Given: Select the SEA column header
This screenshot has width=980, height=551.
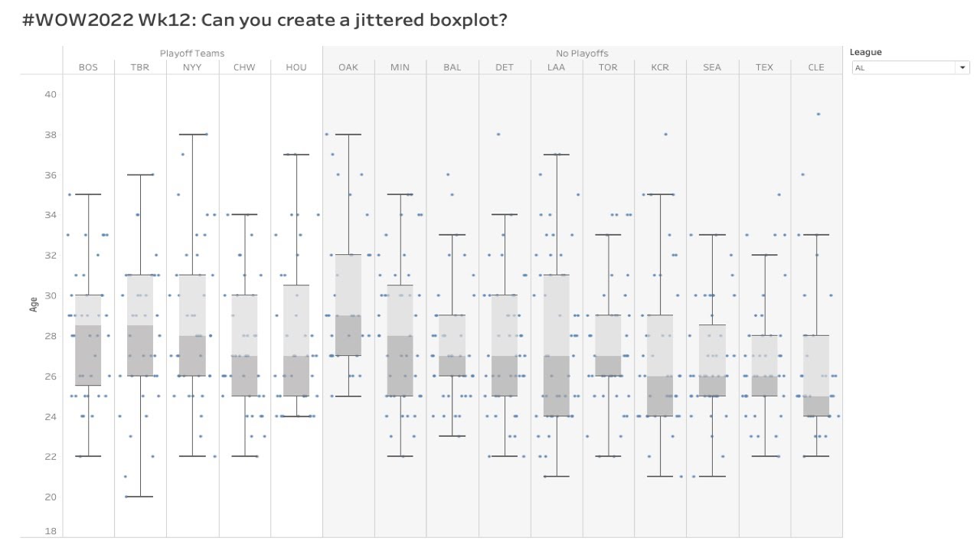Looking at the screenshot, I should [x=712, y=67].
